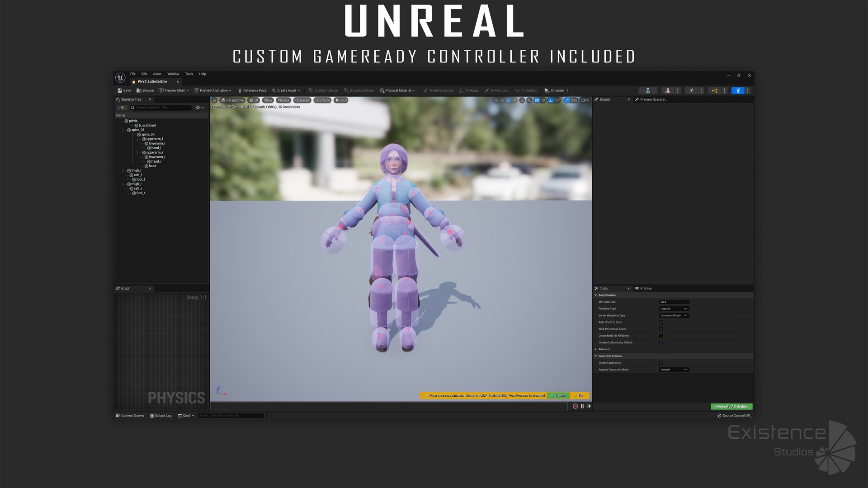
Task: Select the translate gizmo tool
Action: [x=502, y=100]
